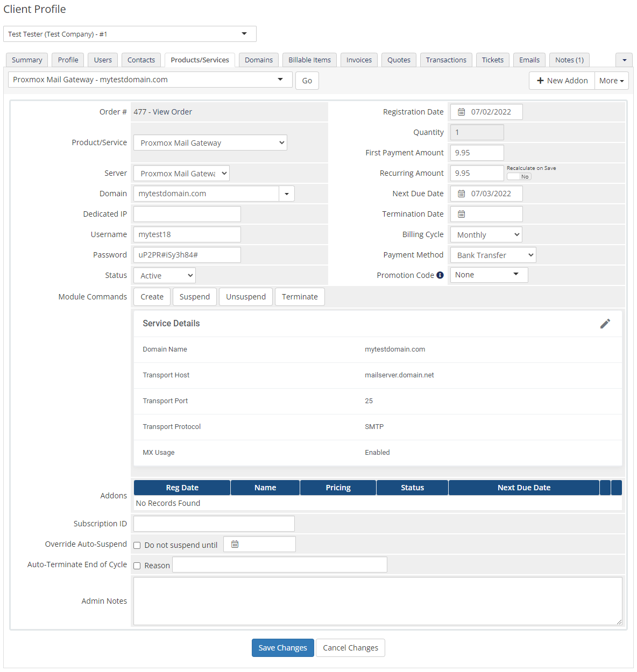Viewport: 637px width, 672px height.
Task: Open the Termination Date calendar icon
Action: (461, 214)
